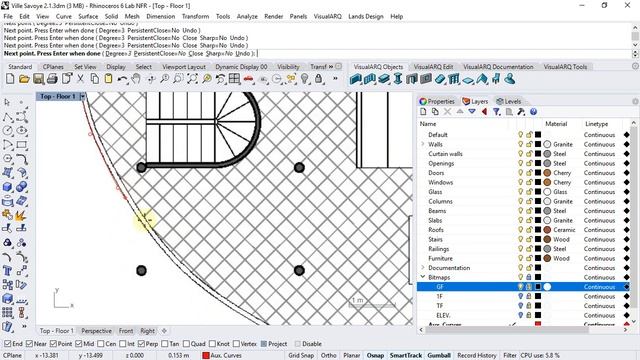Enable the Int osnap checkbox

[123, 344]
